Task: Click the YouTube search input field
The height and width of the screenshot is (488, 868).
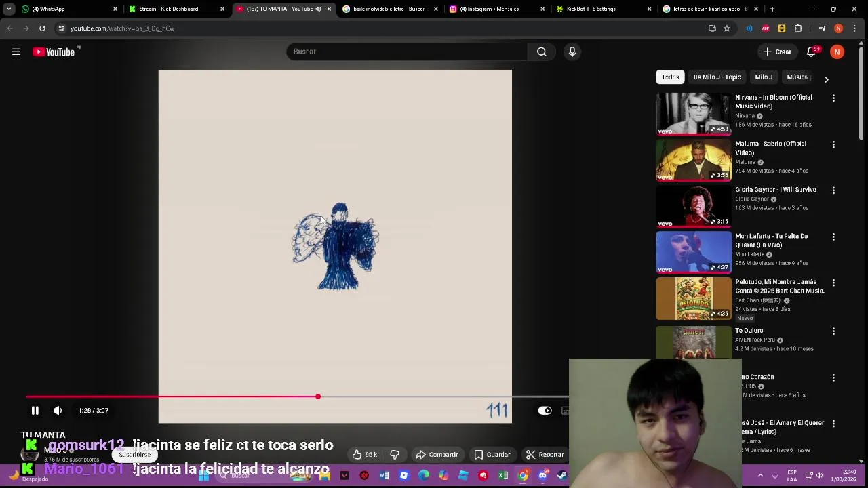Action: (x=407, y=52)
